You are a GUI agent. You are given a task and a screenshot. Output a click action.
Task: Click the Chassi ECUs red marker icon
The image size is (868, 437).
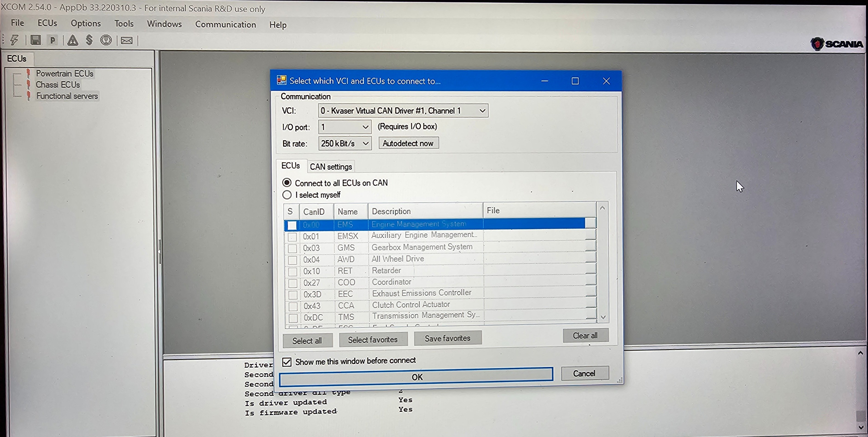click(x=29, y=84)
